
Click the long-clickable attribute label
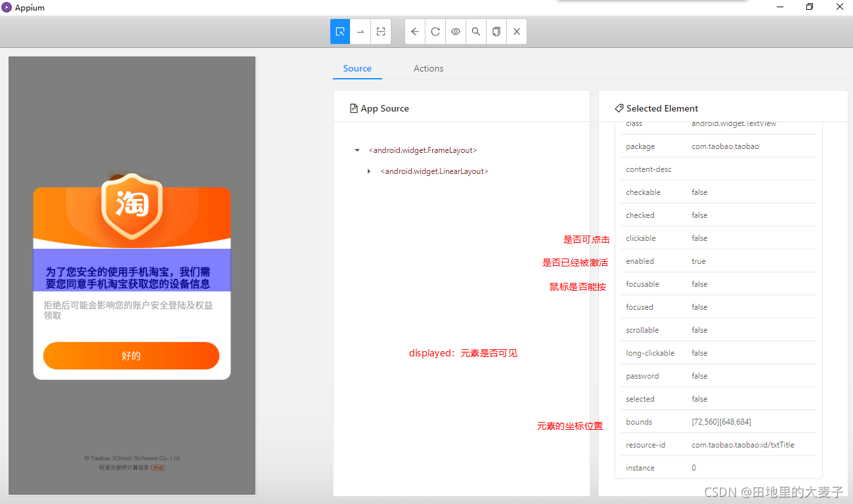click(x=650, y=353)
